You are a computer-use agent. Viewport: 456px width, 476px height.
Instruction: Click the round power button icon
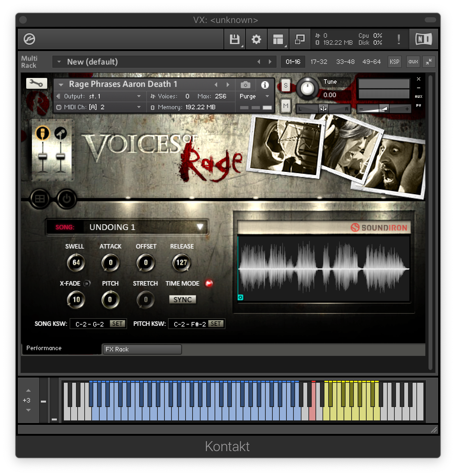67,199
